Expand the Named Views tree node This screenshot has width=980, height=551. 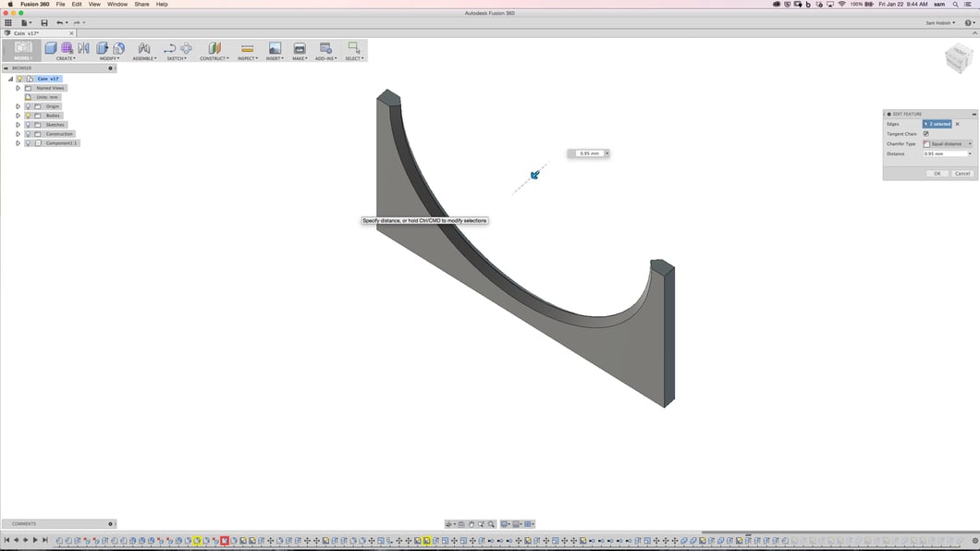tap(18, 88)
